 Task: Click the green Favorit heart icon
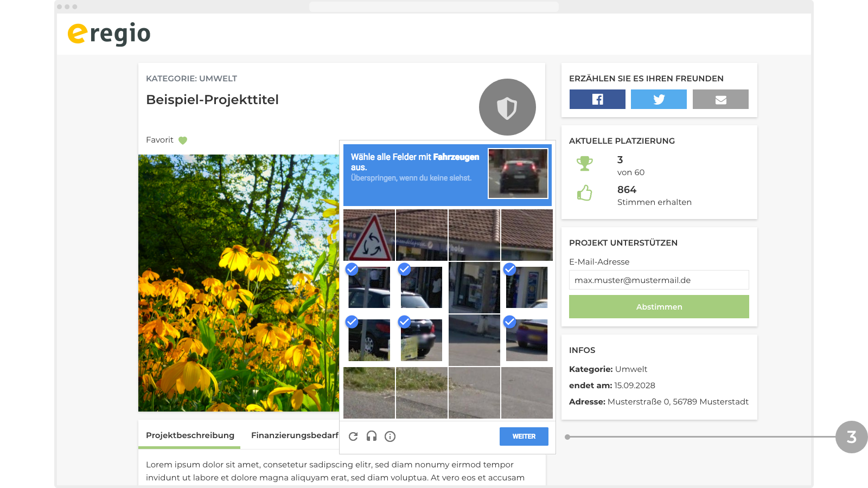click(183, 140)
